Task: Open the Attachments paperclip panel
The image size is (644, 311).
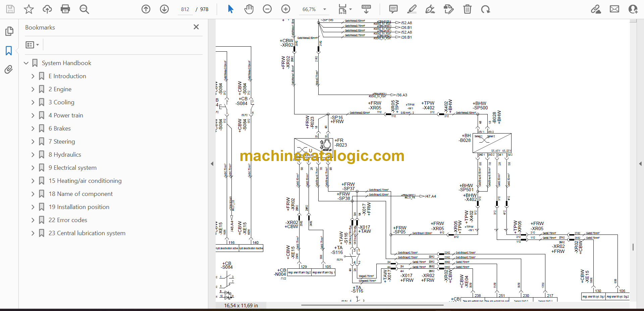Action: click(x=9, y=69)
